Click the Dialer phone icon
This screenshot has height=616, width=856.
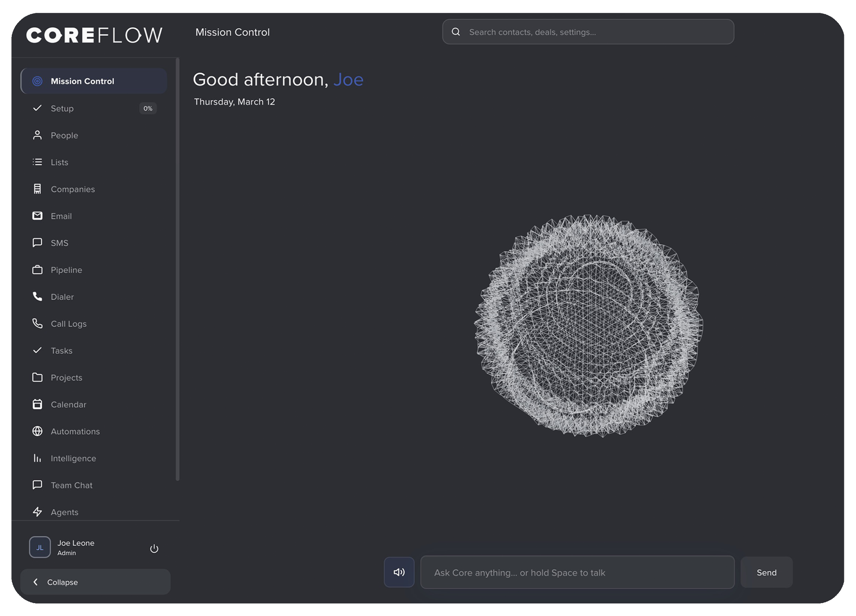(37, 297)
